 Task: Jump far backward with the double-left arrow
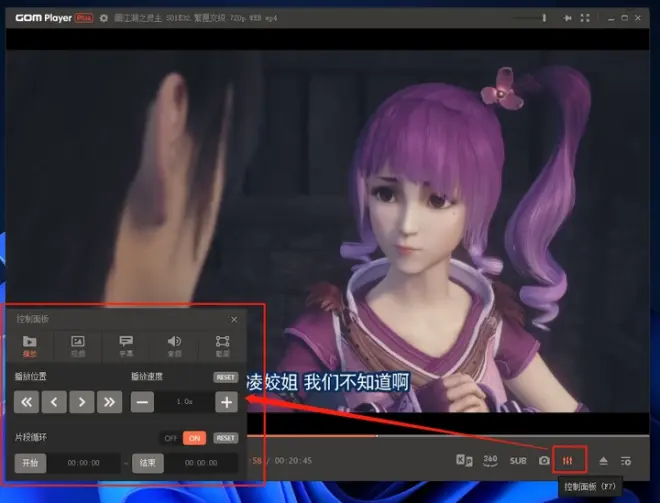(27, 402)
